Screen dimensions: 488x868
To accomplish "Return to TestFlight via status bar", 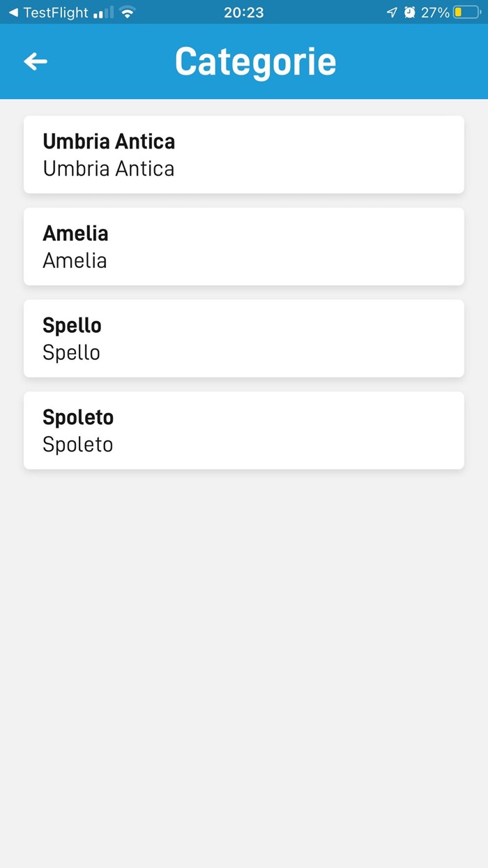I will pos(48,13).
